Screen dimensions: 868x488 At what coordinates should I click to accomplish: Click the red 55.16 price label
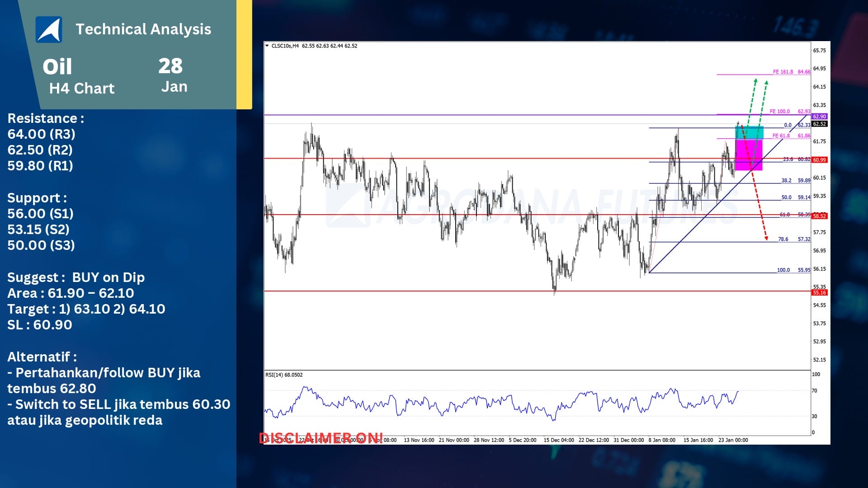click(819, 293)
